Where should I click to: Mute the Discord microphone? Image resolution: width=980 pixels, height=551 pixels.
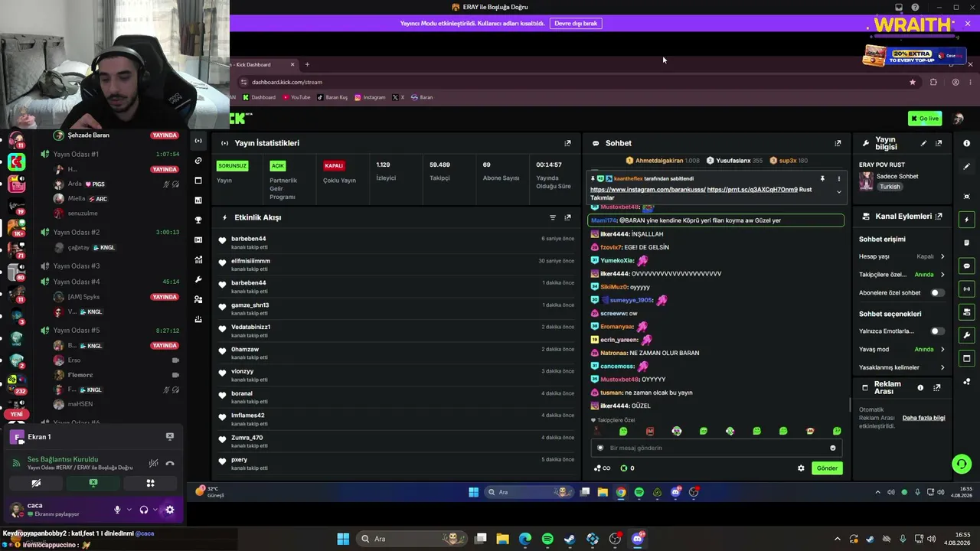pos(117,510)
